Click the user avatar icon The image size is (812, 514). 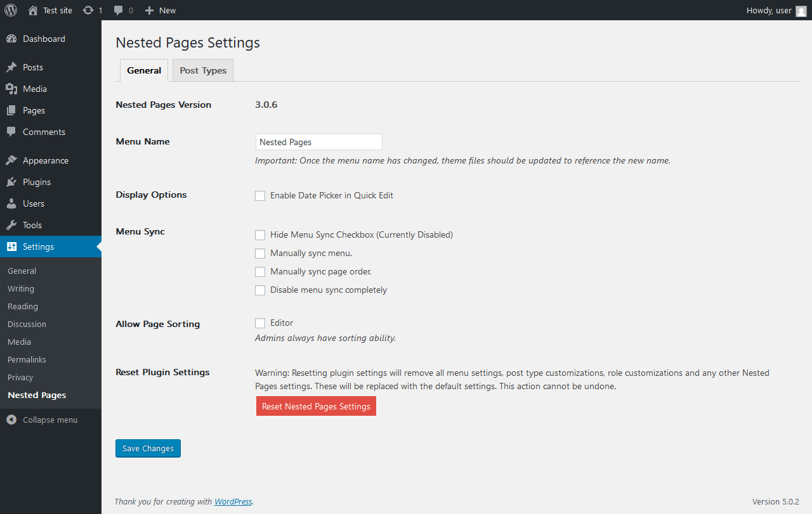[801, 10]
